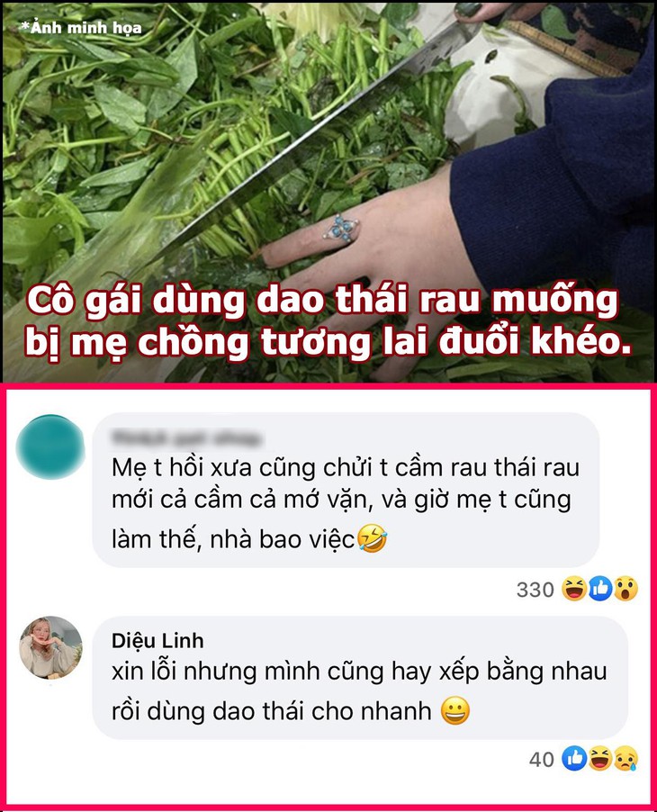Click the Wow reaction on the first comment
This screenshot has width=657, height=812.
(625, 589)
